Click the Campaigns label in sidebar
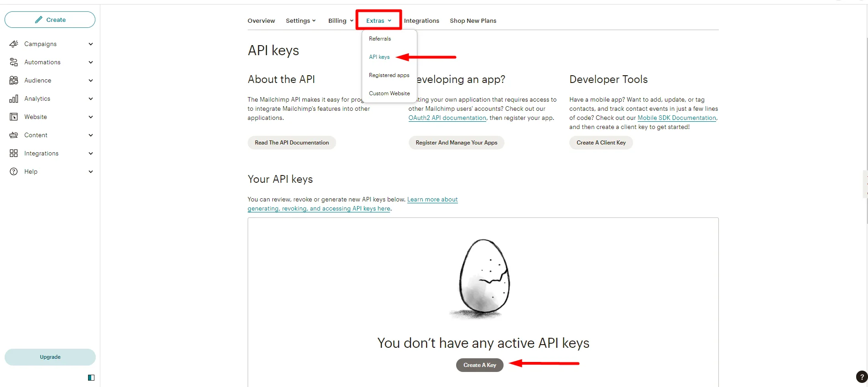868x387 pixels. click(41, 44)
